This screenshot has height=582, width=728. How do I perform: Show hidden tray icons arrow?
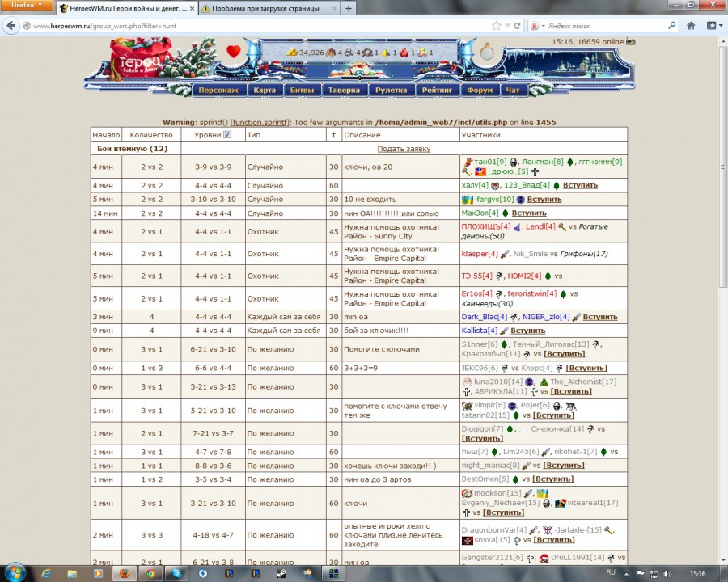[x=626, y=574]
